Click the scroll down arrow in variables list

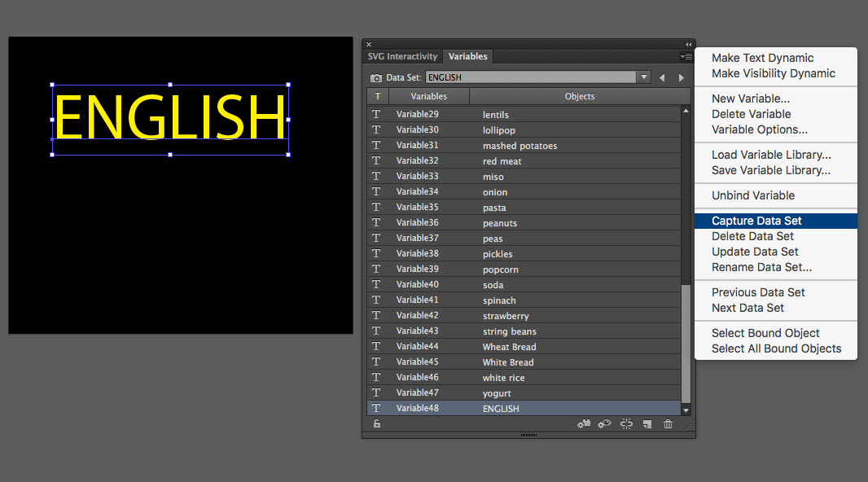(x=686, y=410)
